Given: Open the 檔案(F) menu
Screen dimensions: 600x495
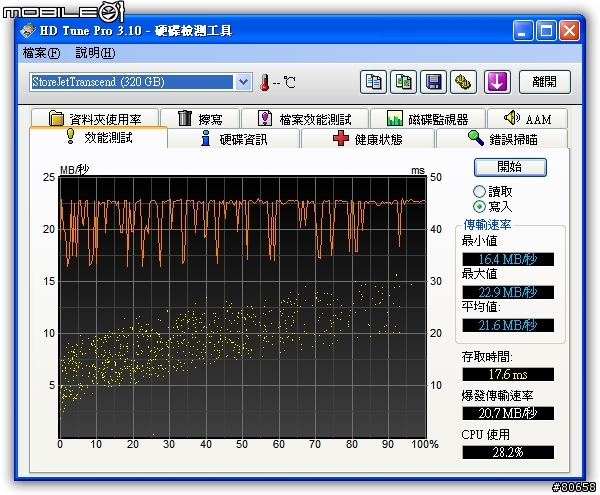Looking at the screenshot, I should tap(41, 53).
